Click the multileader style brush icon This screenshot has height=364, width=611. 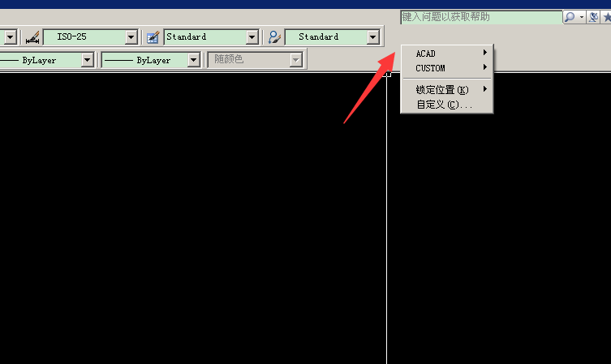[x=274, y=37]
